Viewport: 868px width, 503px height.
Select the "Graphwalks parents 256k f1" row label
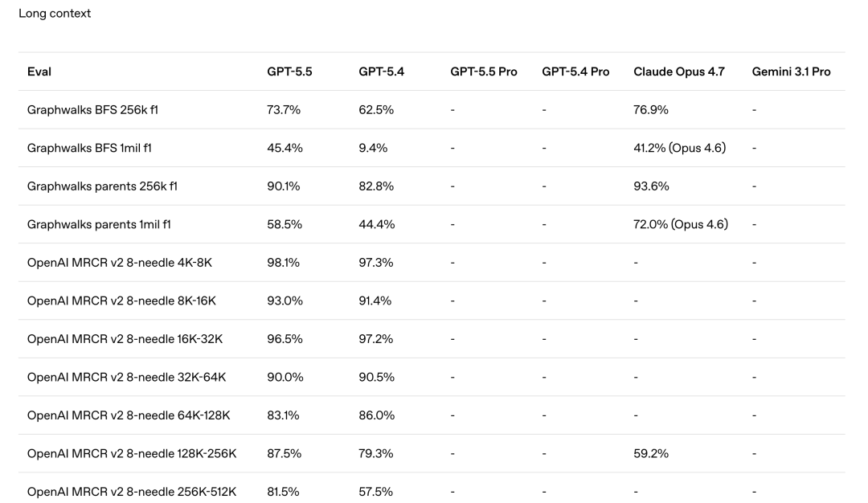(x=102, y=186)
